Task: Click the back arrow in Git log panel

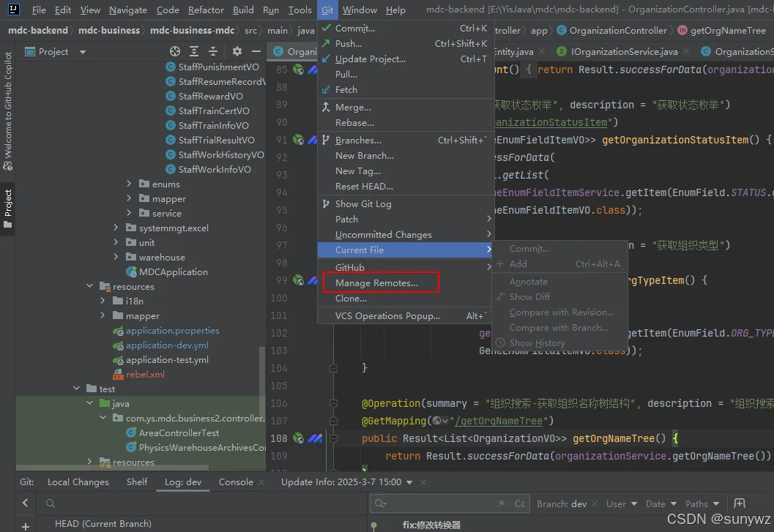Action: [x=25, y=503]
